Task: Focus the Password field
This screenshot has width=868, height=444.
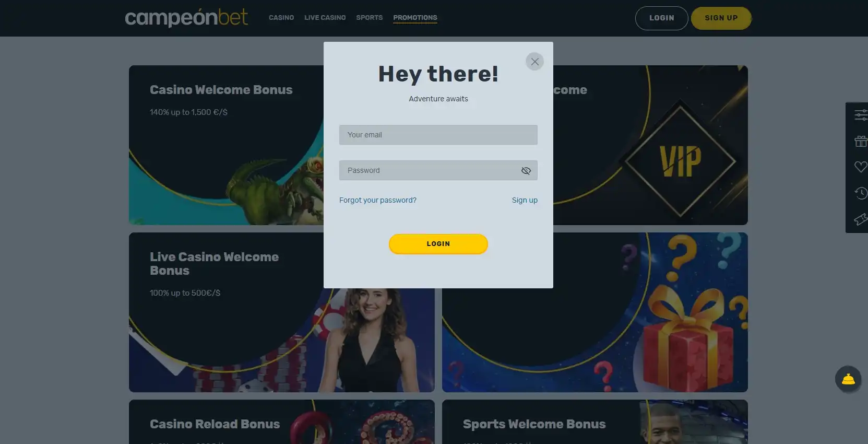Action: [438, 170]
